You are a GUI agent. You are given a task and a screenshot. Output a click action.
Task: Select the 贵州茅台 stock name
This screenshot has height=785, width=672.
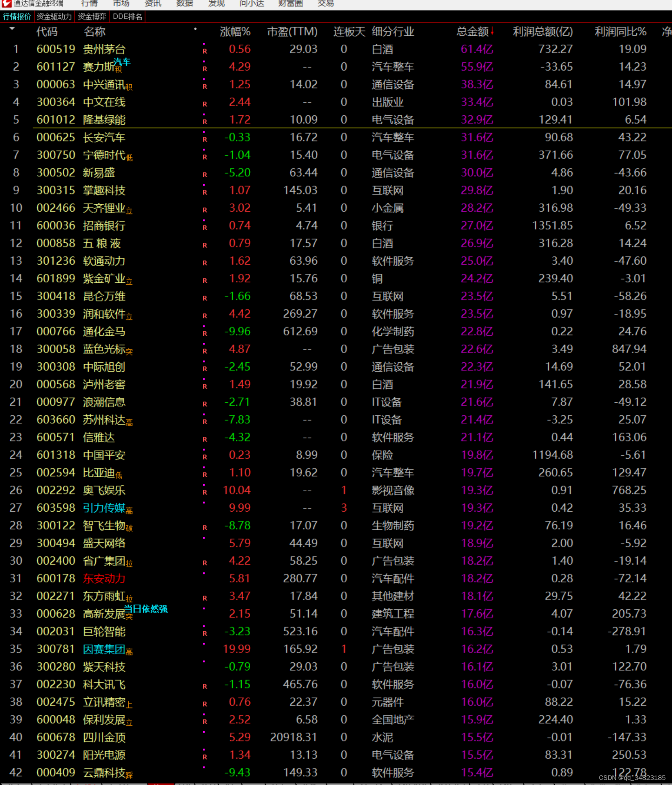click(104, 49)
